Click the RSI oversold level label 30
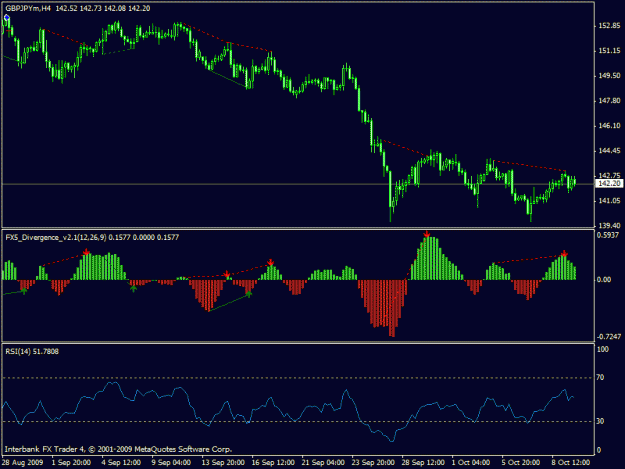This screenshot has width=625, height=469. [x=600, y=421]
